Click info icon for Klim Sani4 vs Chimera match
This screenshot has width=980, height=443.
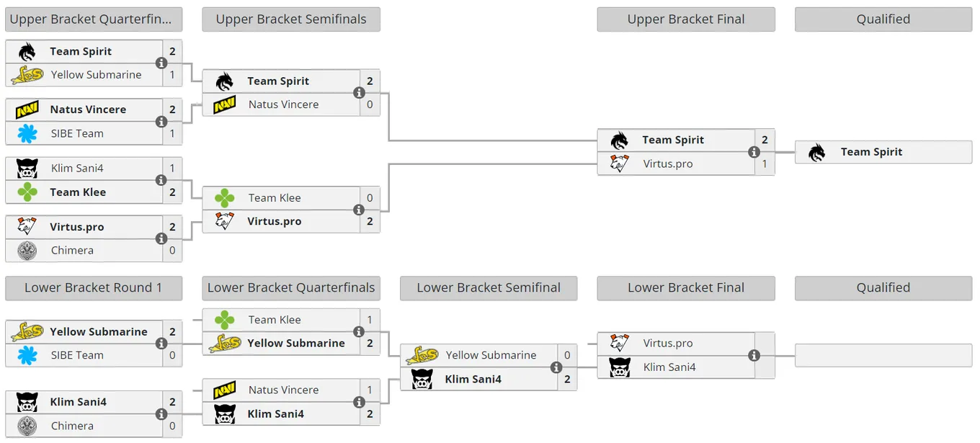(x=161, y=414)
